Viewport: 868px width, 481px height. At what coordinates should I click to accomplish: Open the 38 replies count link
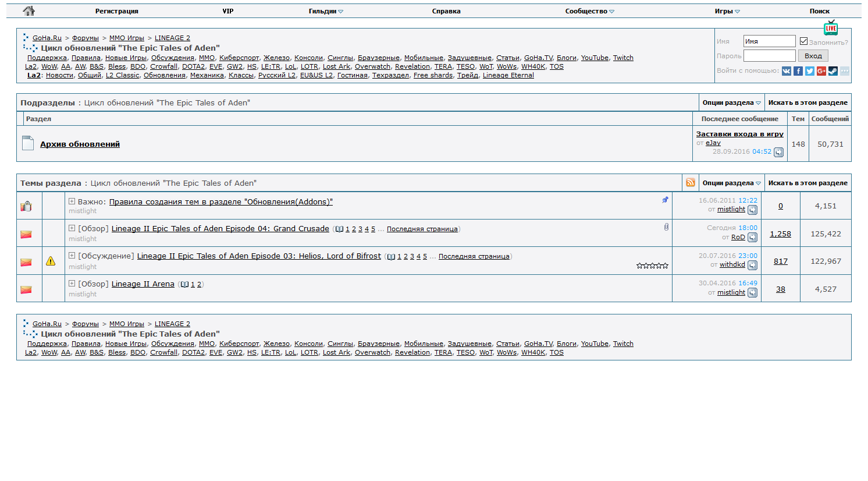tap(781, 289)
